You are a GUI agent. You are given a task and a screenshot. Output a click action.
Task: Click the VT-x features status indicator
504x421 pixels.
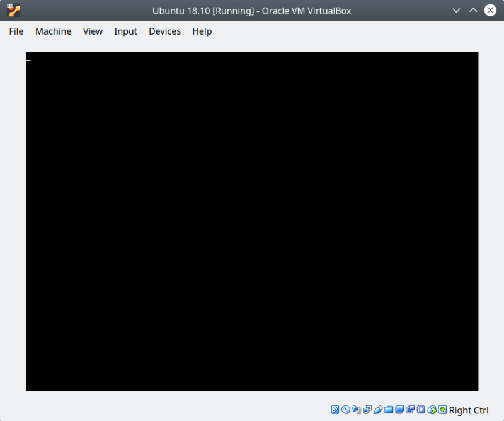click(x=422, y=410)
